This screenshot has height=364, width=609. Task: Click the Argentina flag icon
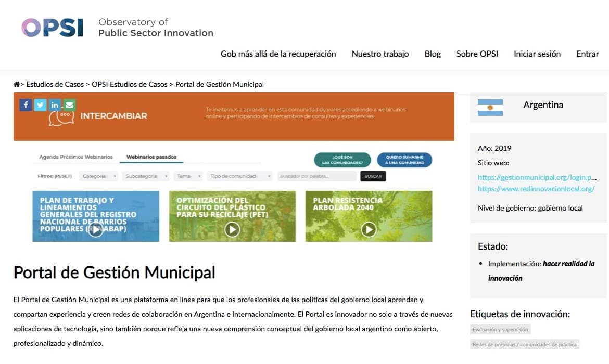point(490,107)
